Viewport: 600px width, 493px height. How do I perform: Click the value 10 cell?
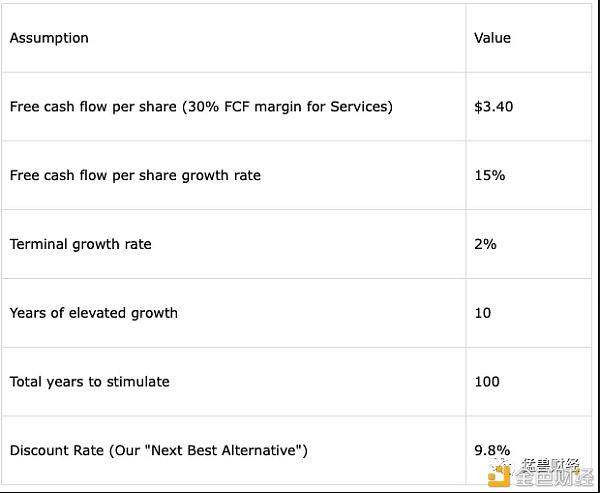[x=483, y=313]
